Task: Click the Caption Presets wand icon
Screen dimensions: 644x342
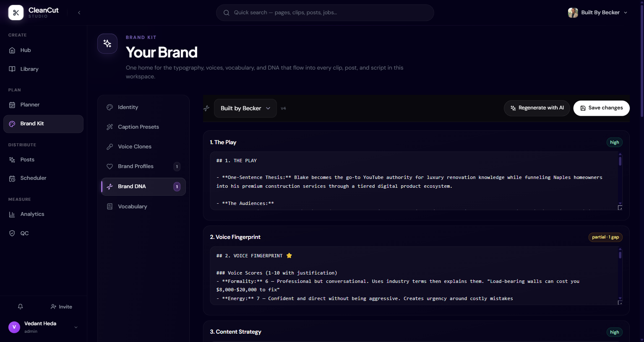Action: [x=110, y=127]
